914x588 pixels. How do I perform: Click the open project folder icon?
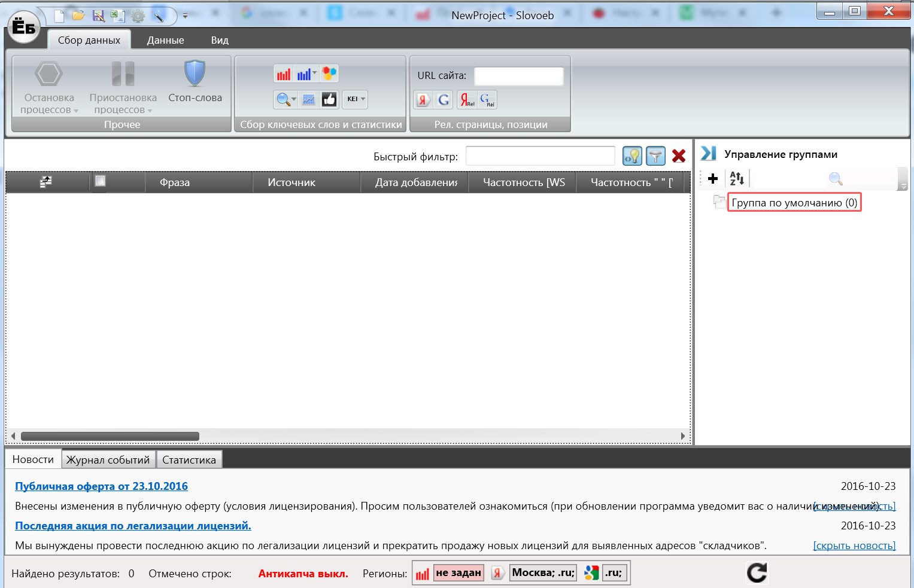coord(78,16)
